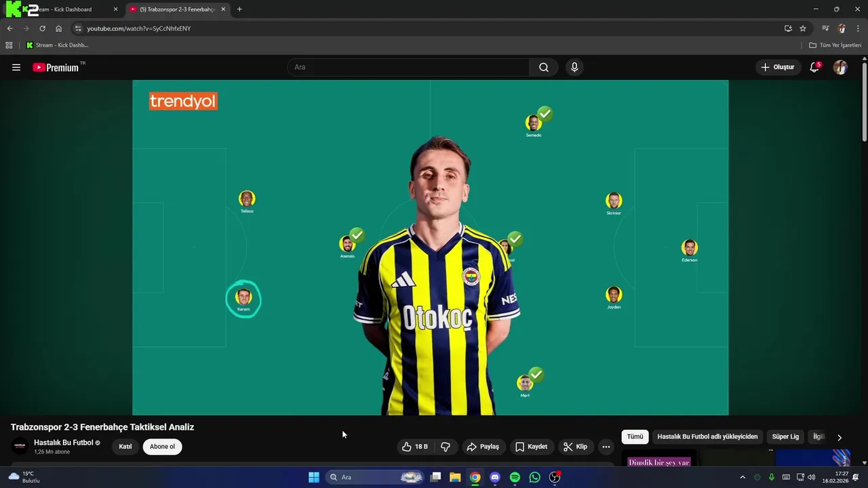Click the Katıl join button
Viewport: 868px width, 488px height.
[125, 447]
